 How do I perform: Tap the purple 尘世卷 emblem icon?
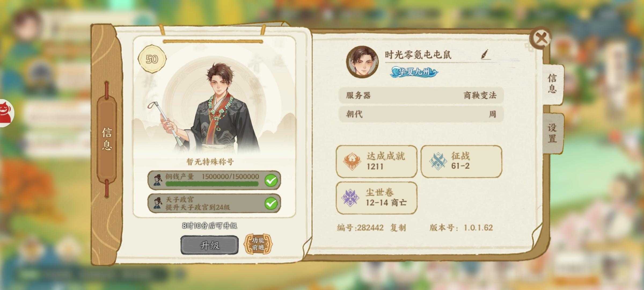pyautogui.click(x=350, y=198)
